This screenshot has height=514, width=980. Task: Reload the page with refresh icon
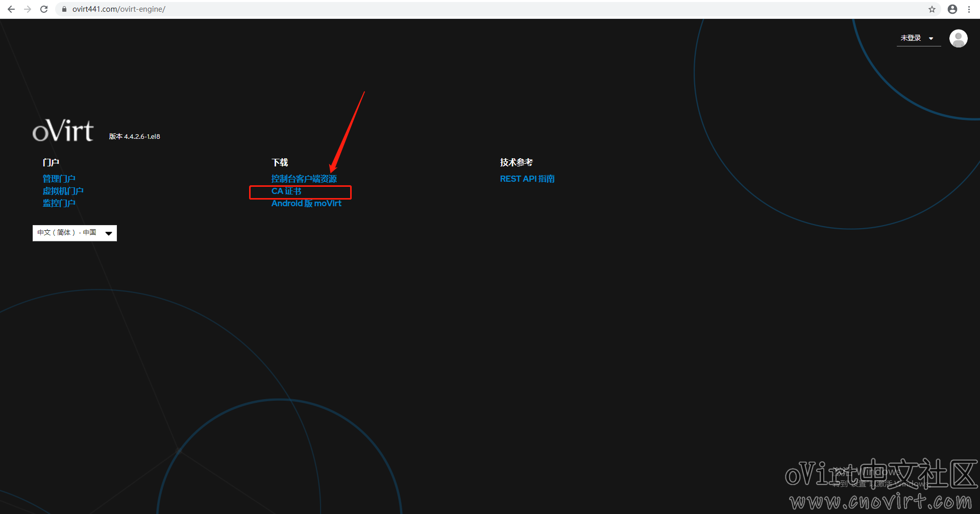(44, 9)
